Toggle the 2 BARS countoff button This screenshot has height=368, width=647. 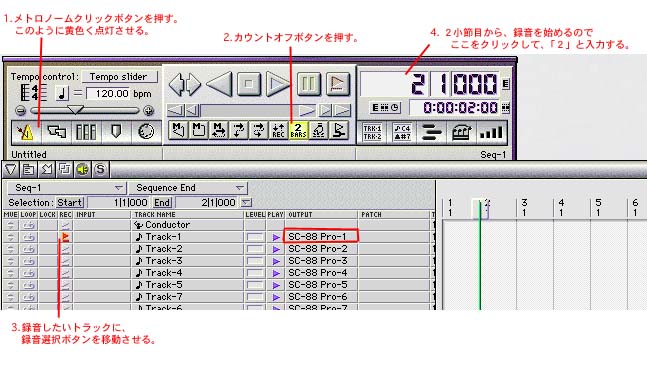click(x=298, y=130)
